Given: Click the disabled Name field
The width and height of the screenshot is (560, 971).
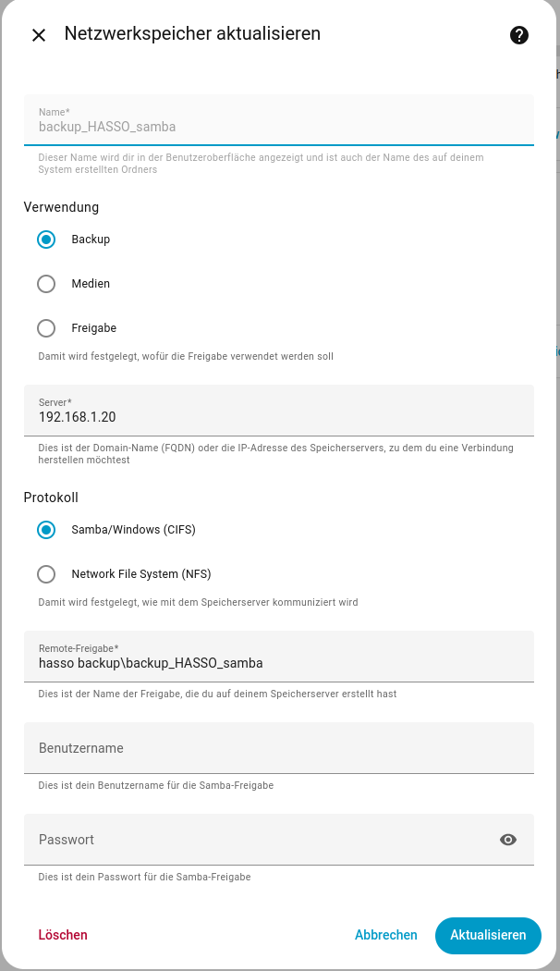Looking at the screenshot, I should point(277,127).
